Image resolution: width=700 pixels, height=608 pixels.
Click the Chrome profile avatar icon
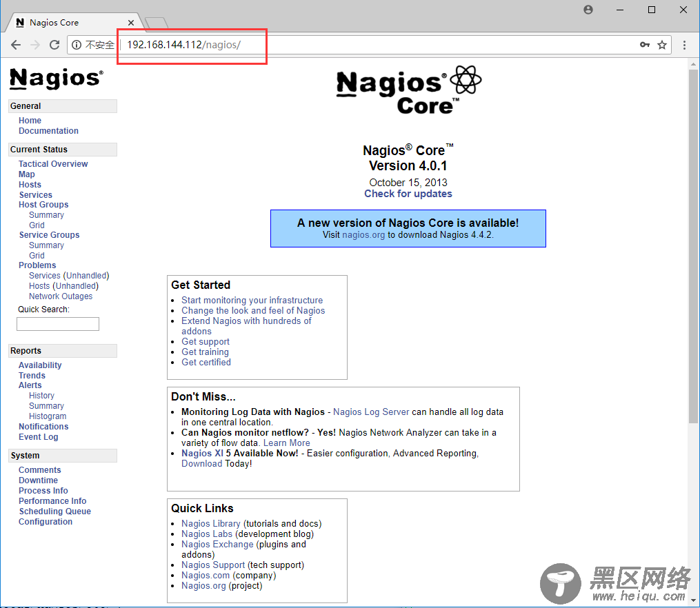click(588, 10)
